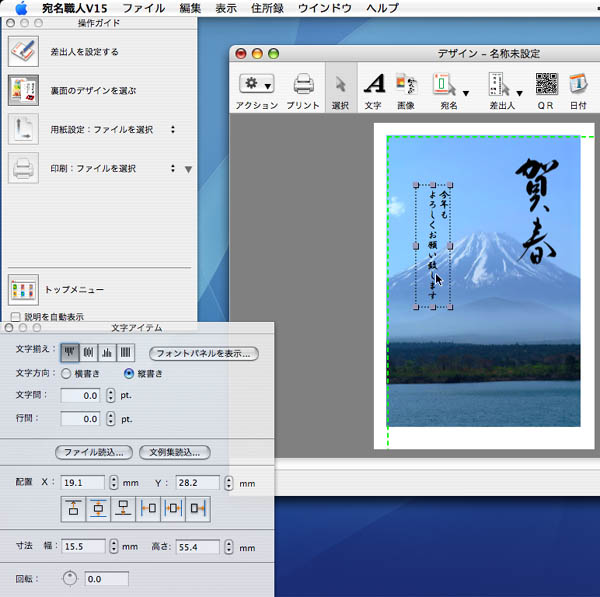Click the プリント printer icon
This screenshot has height=597, width=600.
[303, 85]
